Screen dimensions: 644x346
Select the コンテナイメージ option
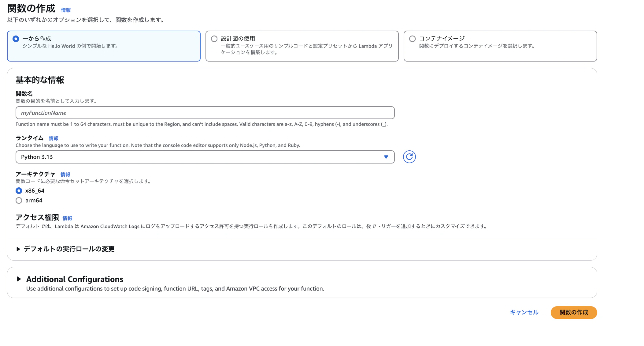[500, 46]
